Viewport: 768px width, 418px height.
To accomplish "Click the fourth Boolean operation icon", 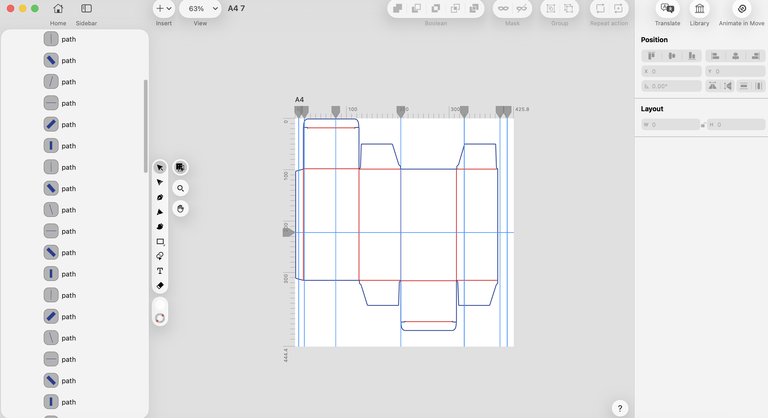I will (455, 8).
